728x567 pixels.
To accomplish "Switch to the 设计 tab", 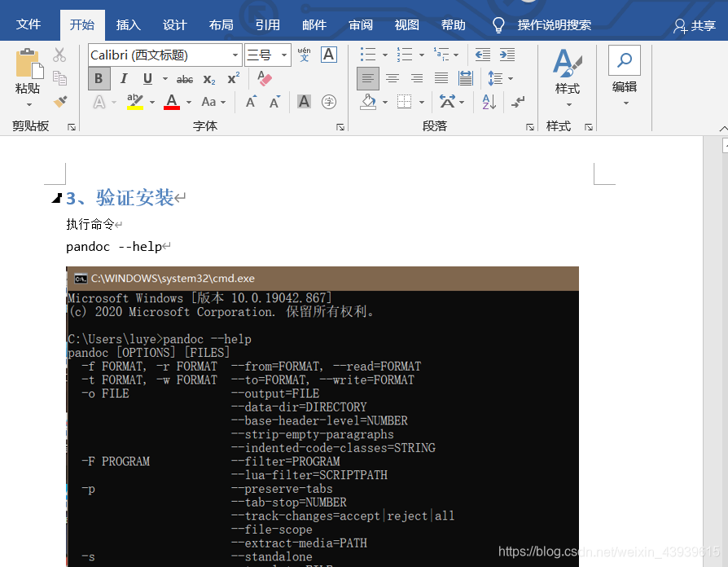I will (174, 24).
